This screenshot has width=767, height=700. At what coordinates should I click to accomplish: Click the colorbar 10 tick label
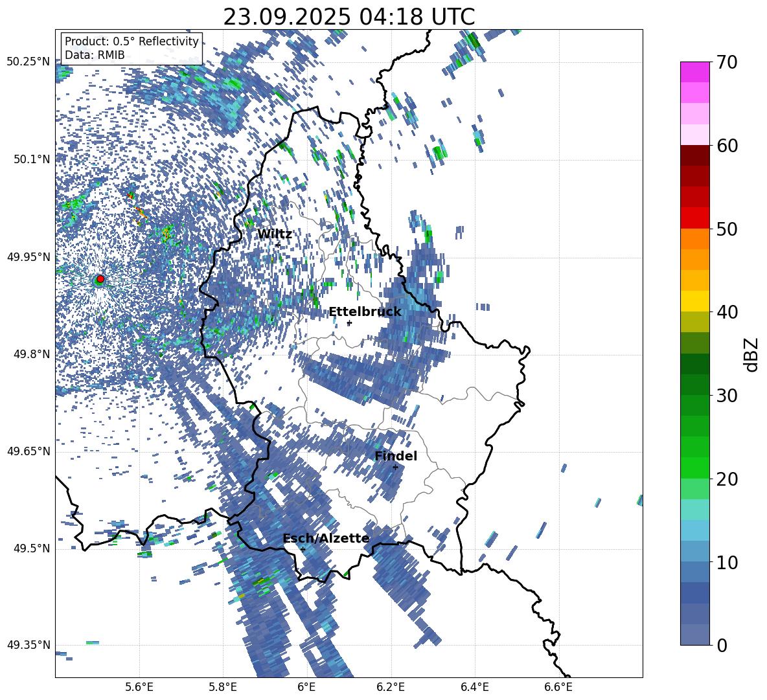coord(727,562)
